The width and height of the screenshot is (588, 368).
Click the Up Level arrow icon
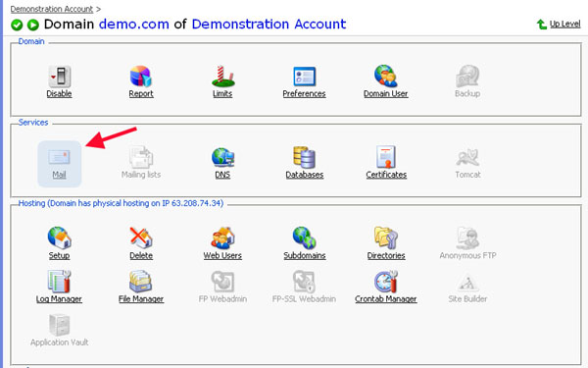pyautogui.click(x=541, y=25)
